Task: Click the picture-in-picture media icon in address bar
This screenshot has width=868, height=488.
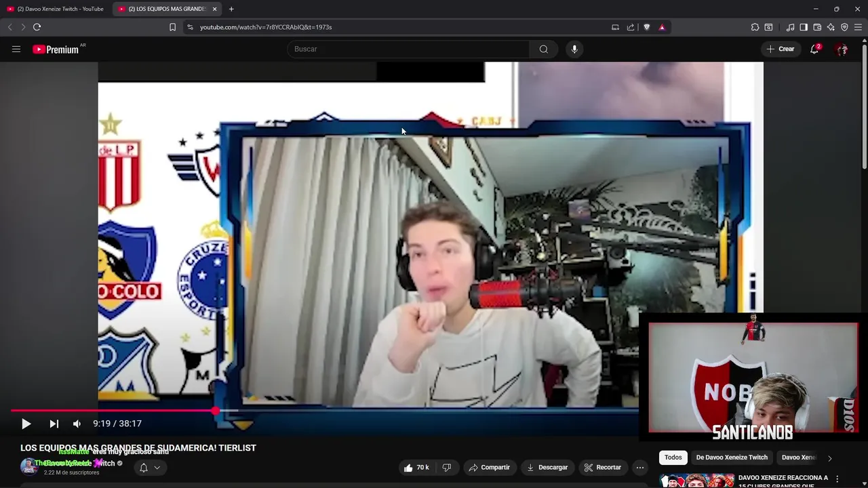Action: (615, 27)
